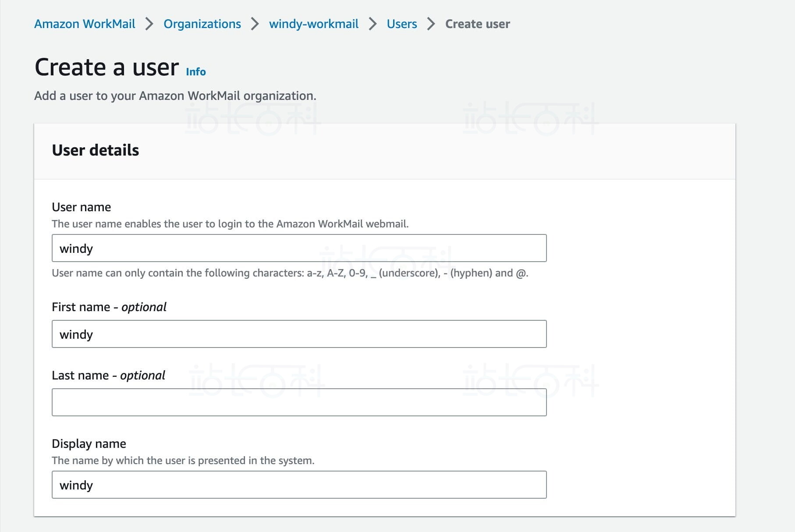Focus the Display name text box

click(299, 485)
